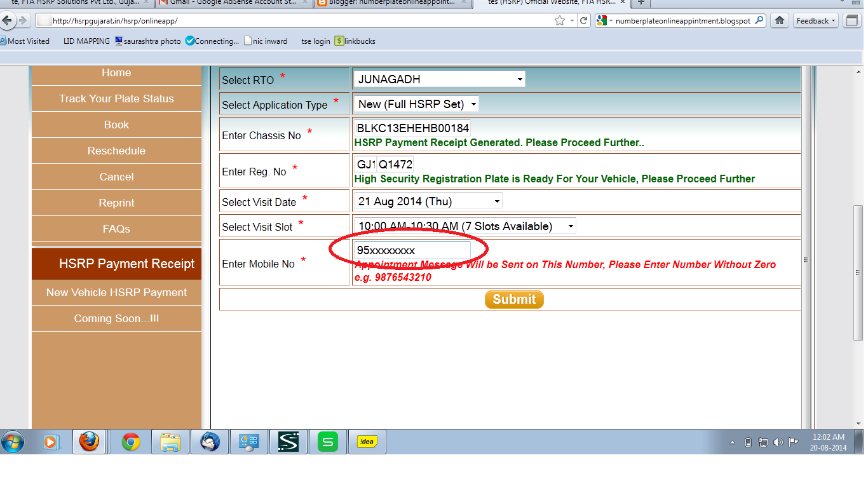Launch Thunderbird from the taskbar

click(209, 442)
